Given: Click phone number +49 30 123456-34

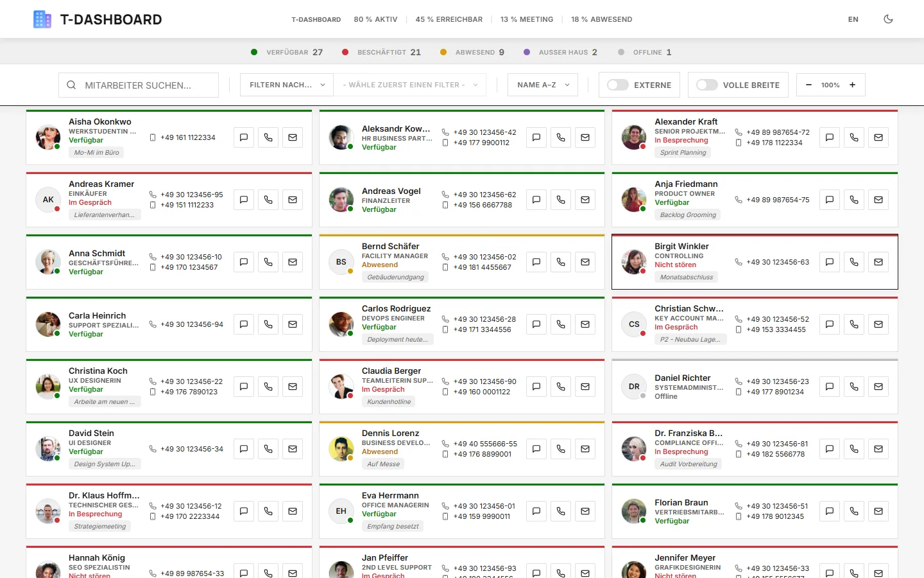Looking at the screenshot, I should point(192,449).
